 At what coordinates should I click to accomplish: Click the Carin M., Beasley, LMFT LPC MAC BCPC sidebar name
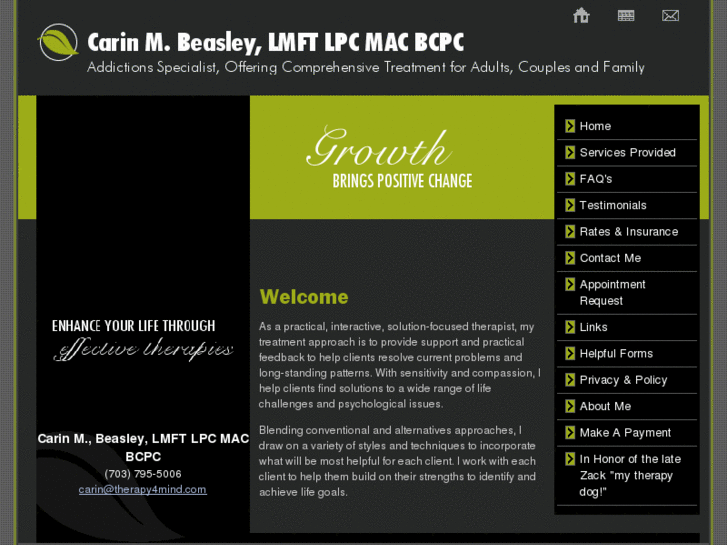tap(143, 448)
